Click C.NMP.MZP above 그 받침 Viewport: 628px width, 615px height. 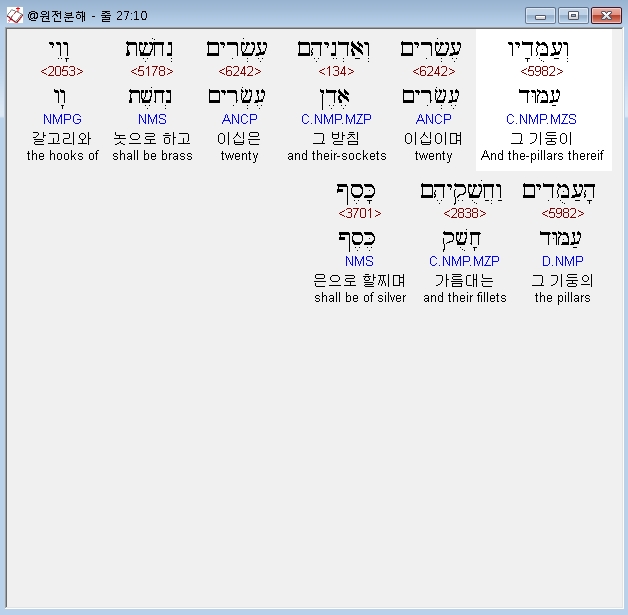[x=336, y=119]
